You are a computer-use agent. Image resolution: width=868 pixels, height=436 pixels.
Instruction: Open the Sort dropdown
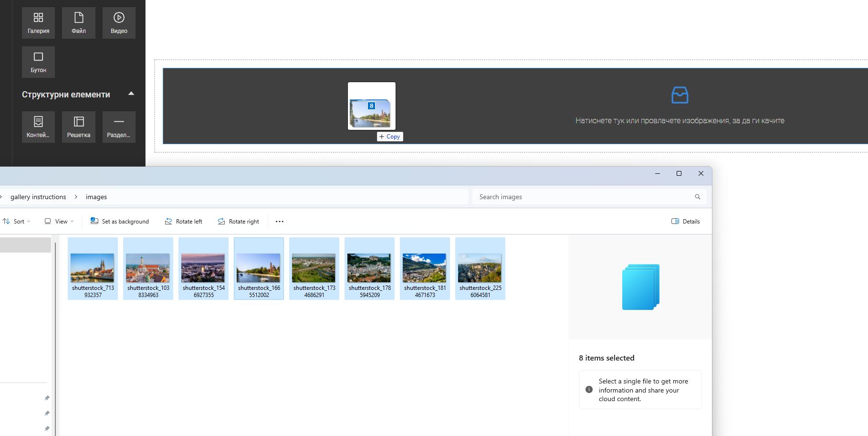(17, 222)
